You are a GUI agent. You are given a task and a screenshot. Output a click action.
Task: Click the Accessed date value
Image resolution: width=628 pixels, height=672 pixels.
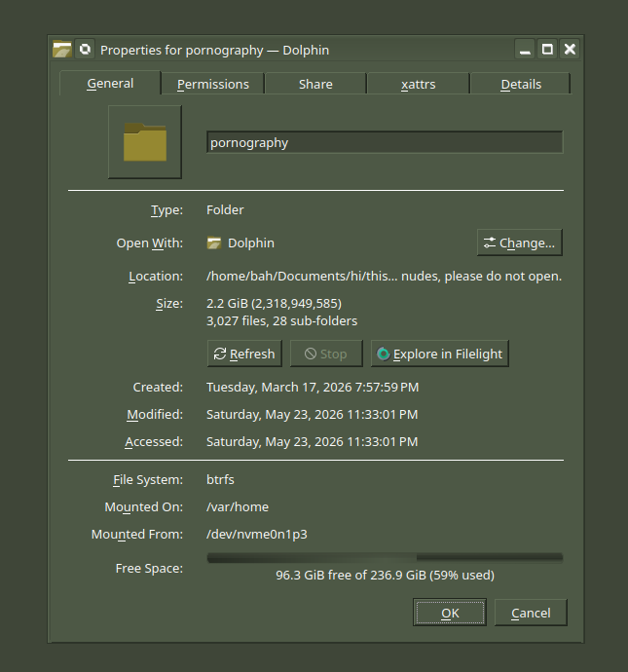[x=313, y=442]
